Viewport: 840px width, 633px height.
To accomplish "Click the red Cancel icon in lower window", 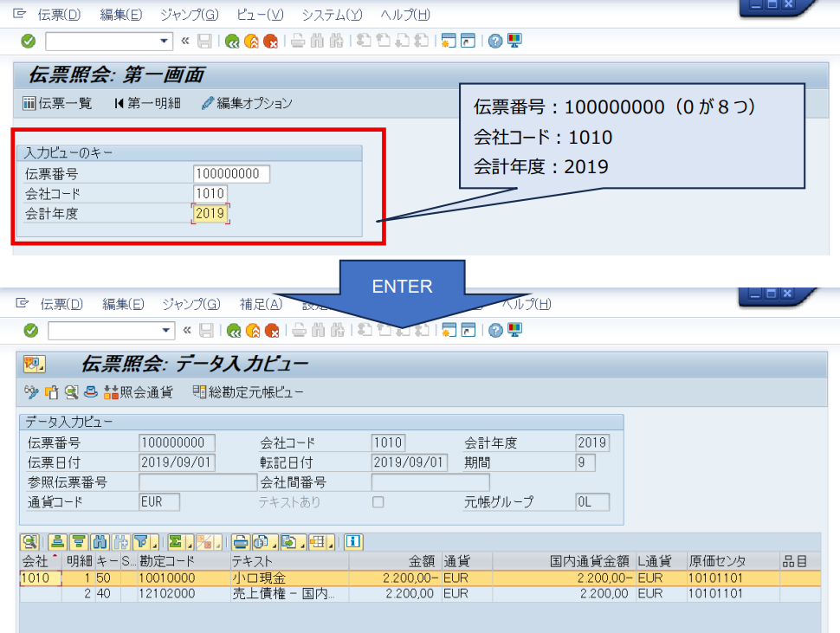I will pos(272,331).
